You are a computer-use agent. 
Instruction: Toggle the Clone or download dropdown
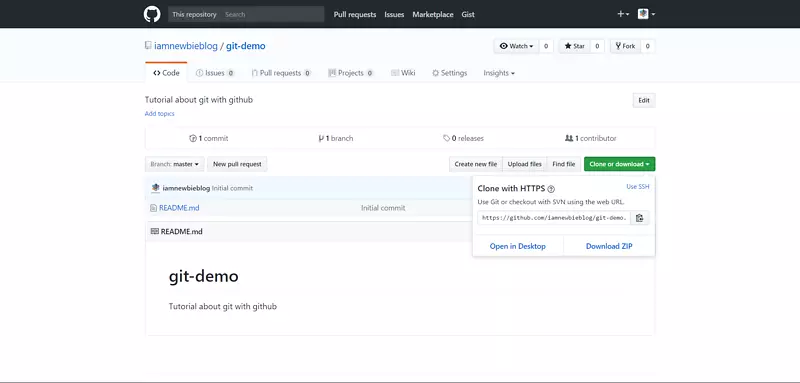pyautogui.click(x=619, y=164)
